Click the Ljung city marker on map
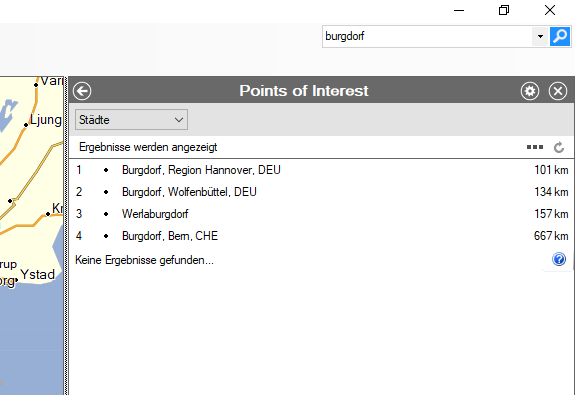575x395 pixels. pyautogui.click(x=26, y=125)
